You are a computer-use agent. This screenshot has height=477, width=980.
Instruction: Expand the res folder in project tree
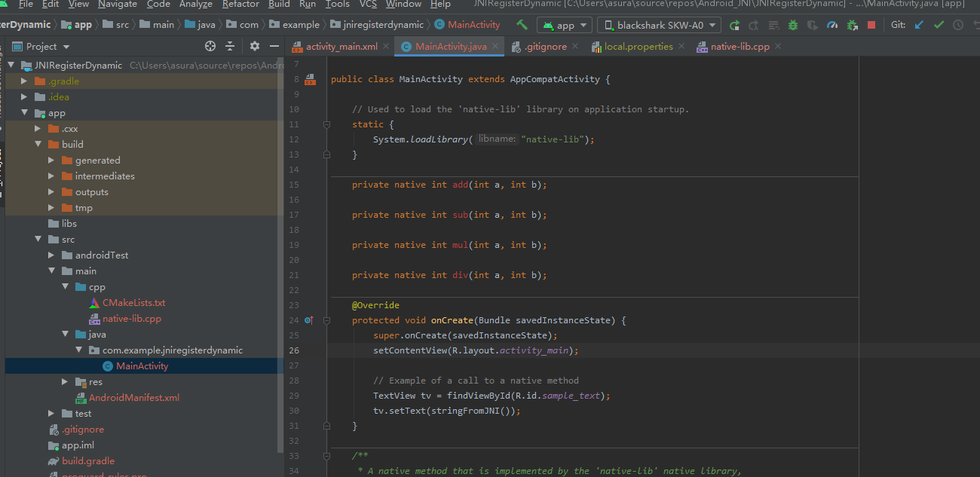[65, 382]
